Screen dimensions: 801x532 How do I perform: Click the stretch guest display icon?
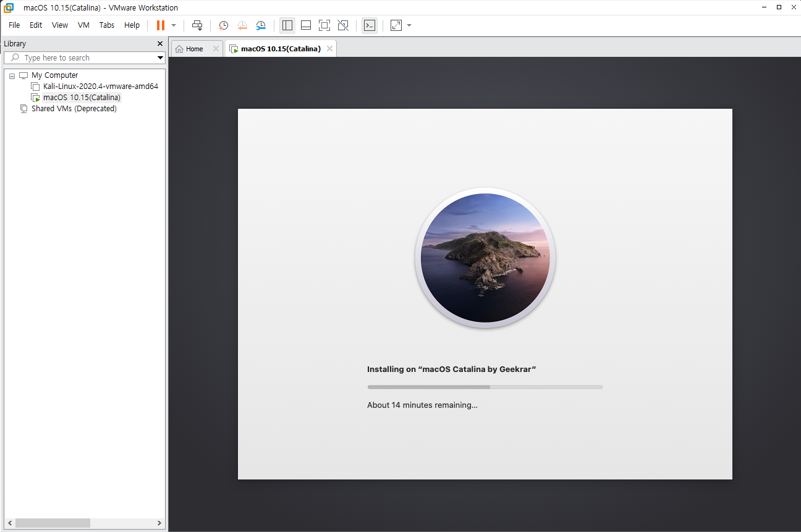(x=396, y=25)
